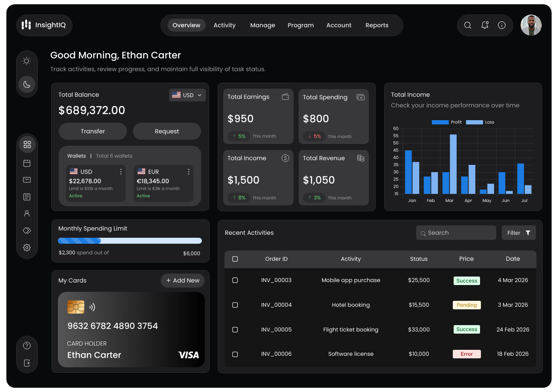Select all rows with header checkbox
This screenshot has width=558, height=392.
click(x=235, y=259)
